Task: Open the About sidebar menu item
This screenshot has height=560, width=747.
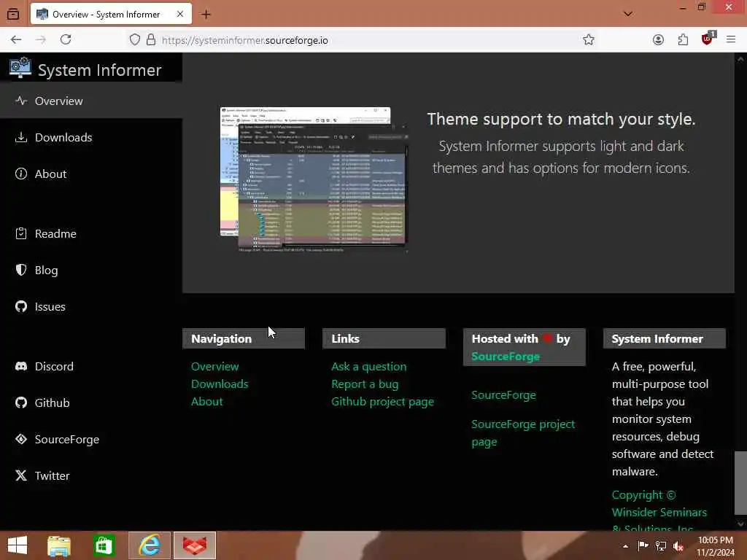Action: [91, 174]
